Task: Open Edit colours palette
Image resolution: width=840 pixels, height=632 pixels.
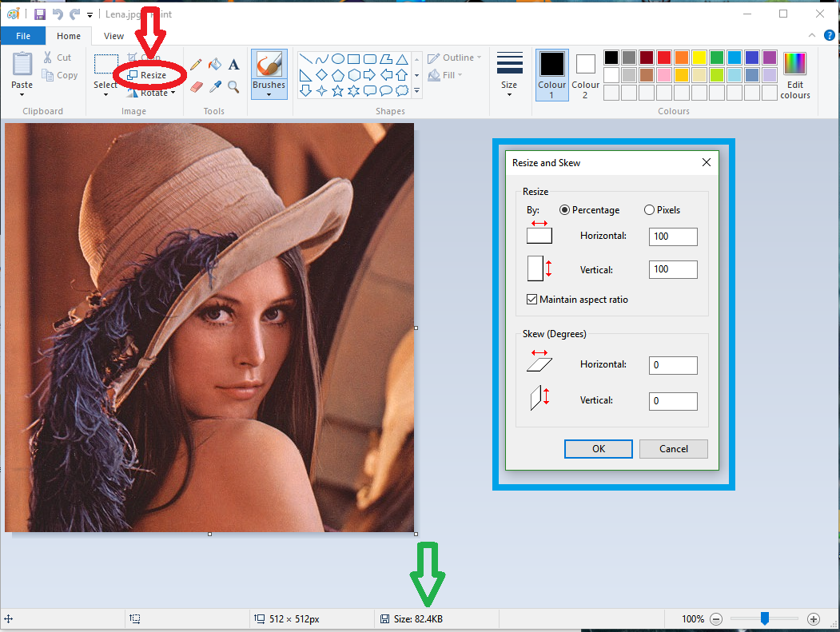Action: tap(794, 76)
